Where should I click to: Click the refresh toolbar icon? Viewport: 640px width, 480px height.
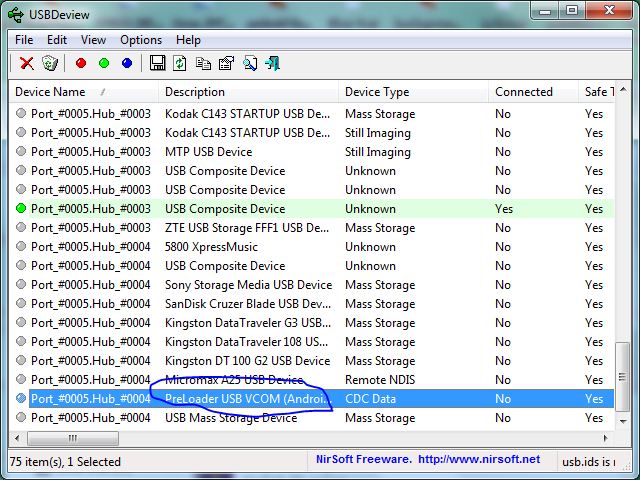point(180,63)
